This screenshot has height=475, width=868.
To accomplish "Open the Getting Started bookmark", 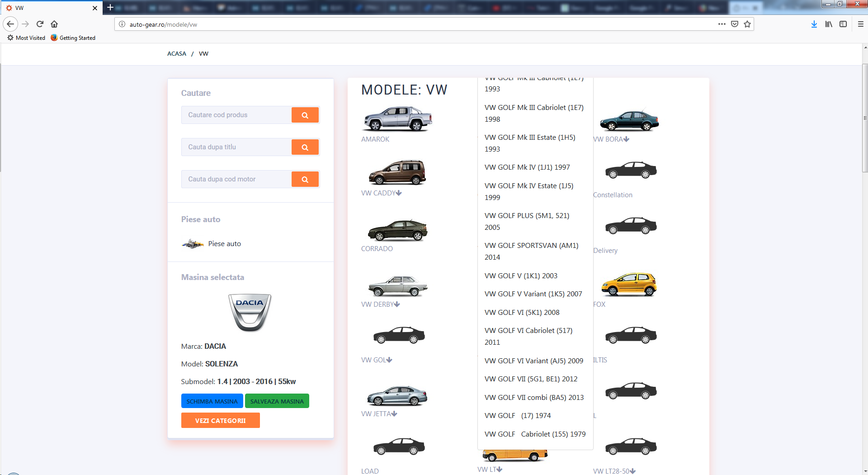I will (x=73, y=38).
